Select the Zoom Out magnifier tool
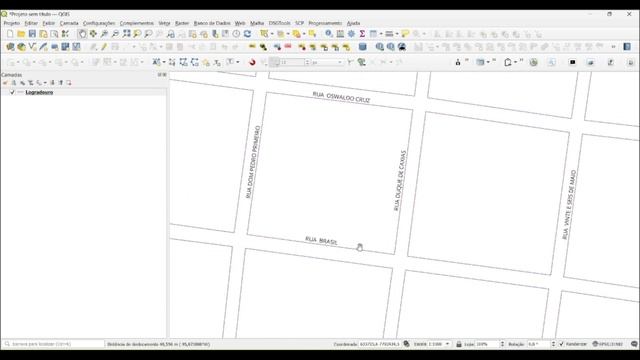This screenshot has height=360, width=640. [x=116, y=34]
